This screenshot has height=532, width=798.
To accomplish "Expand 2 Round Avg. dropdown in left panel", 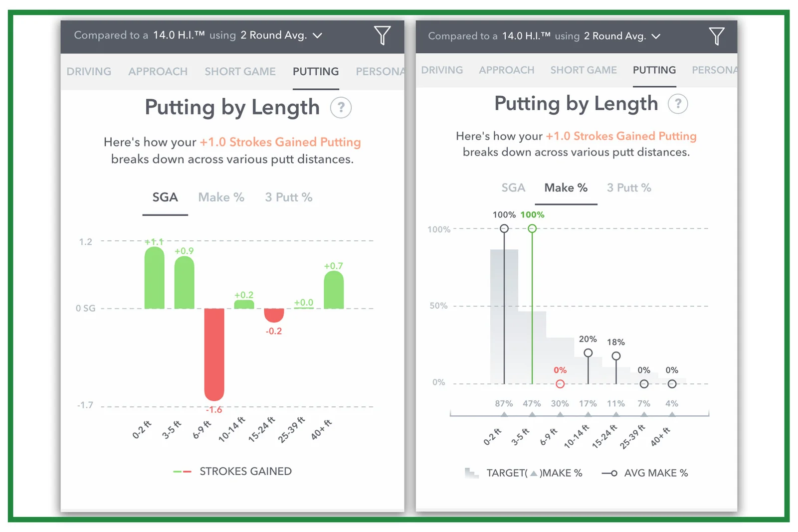I will pyautogui.click(x=282, y=35).
